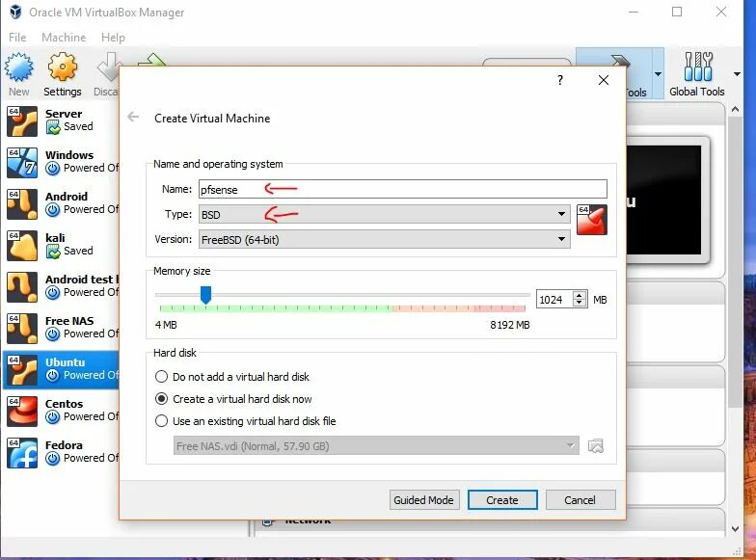Select the Android VM icon

click(22, 204)
